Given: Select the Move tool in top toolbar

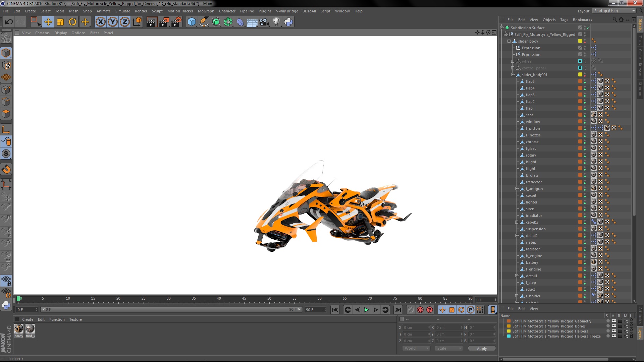Looking at the screenshot, I should [48, 22].
